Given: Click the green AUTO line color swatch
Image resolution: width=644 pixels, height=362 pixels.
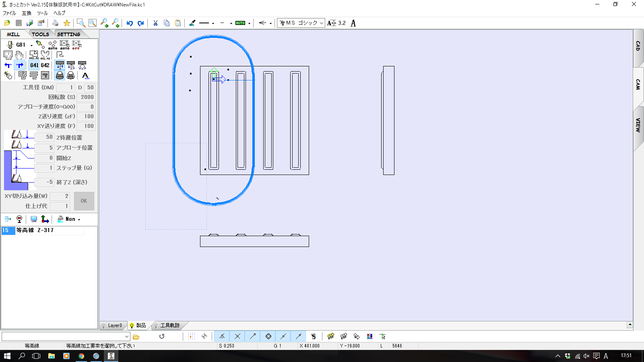Looking at the screenshot, I should tap(240, 23).
